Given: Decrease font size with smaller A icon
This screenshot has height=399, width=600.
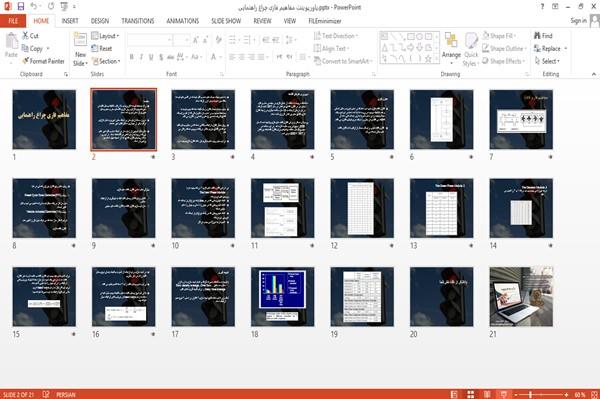Looking at the screenshot, I should (205, 40).
